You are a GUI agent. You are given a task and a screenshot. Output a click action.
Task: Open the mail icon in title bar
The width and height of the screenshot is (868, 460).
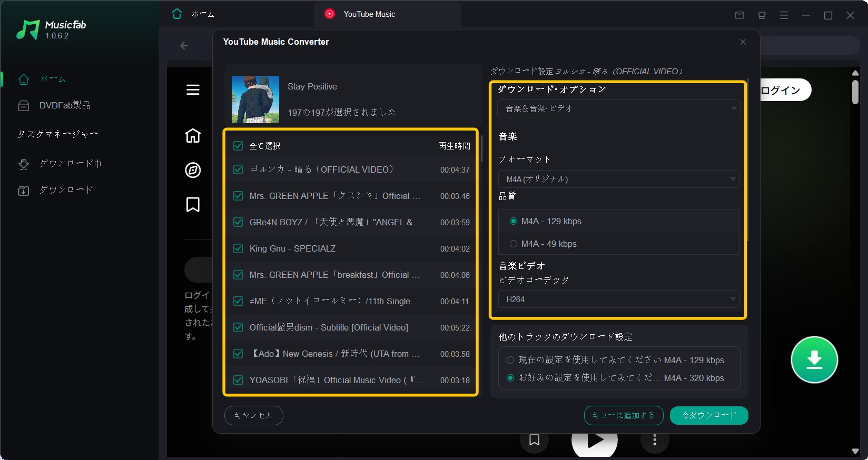(739, 15)
